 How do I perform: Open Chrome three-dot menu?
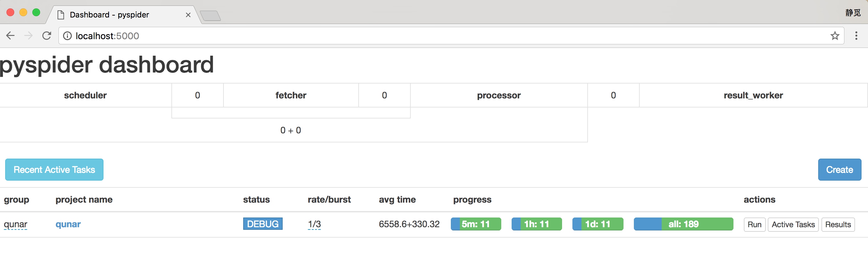click(856, 36)
